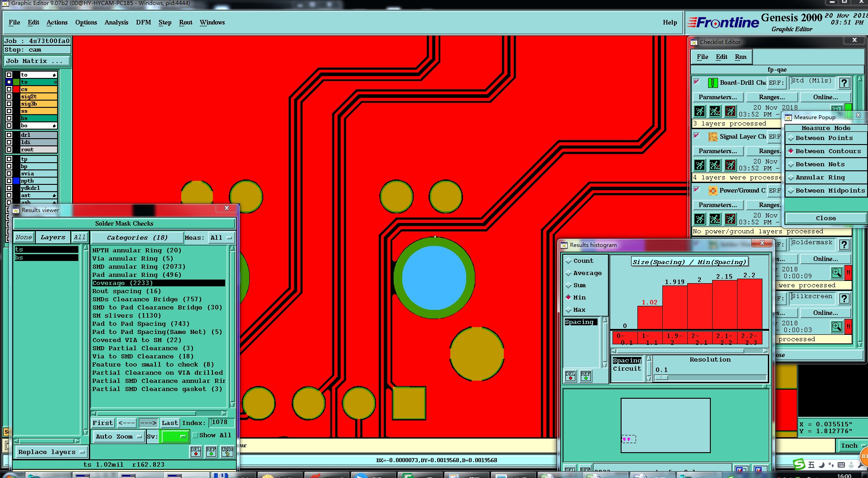Open the Categories (18) selector
This screenshot has height=478, width=868.
[x=137, y=238]
